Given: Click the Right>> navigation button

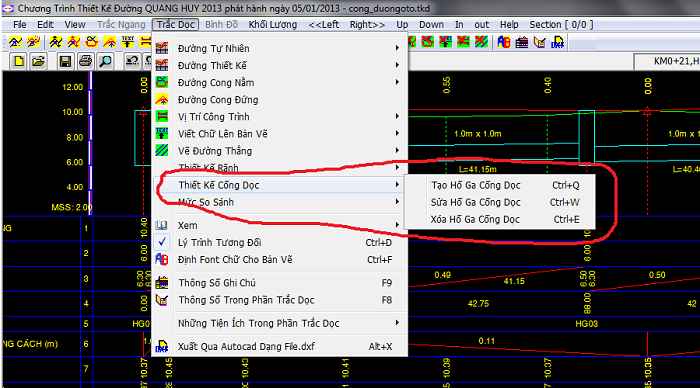Looking at the screenshot, I should (x=367, y=25).
